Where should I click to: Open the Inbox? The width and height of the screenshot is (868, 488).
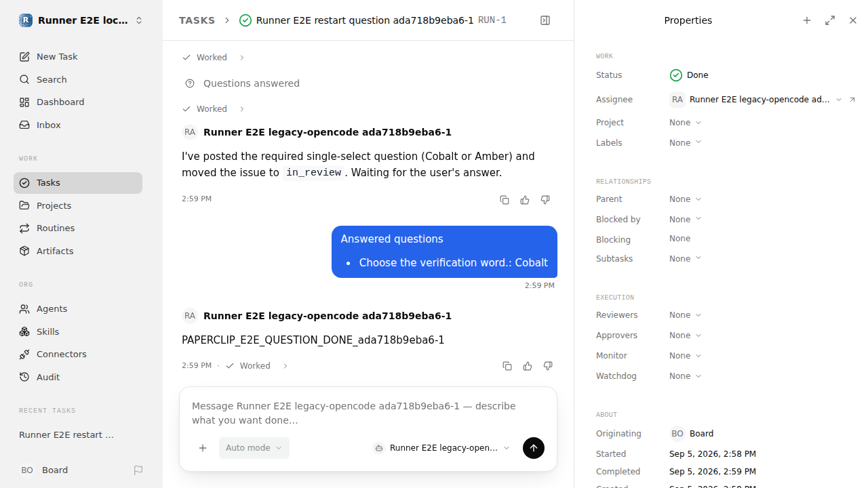click(x=78, y=125)
